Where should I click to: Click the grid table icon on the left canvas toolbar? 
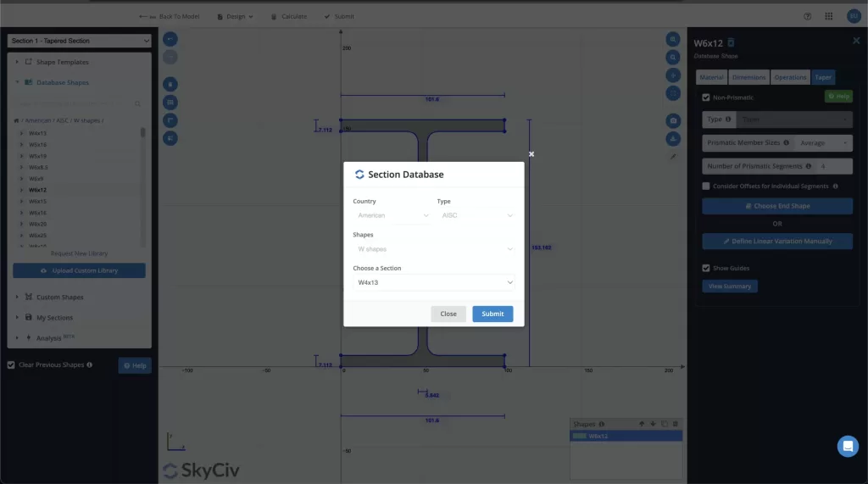(x=170, y=103)
